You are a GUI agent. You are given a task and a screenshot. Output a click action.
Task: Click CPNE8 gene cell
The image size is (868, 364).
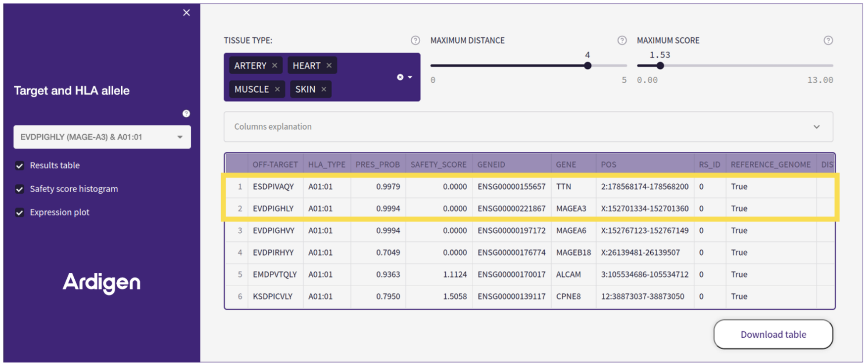(x=574, y=297)
